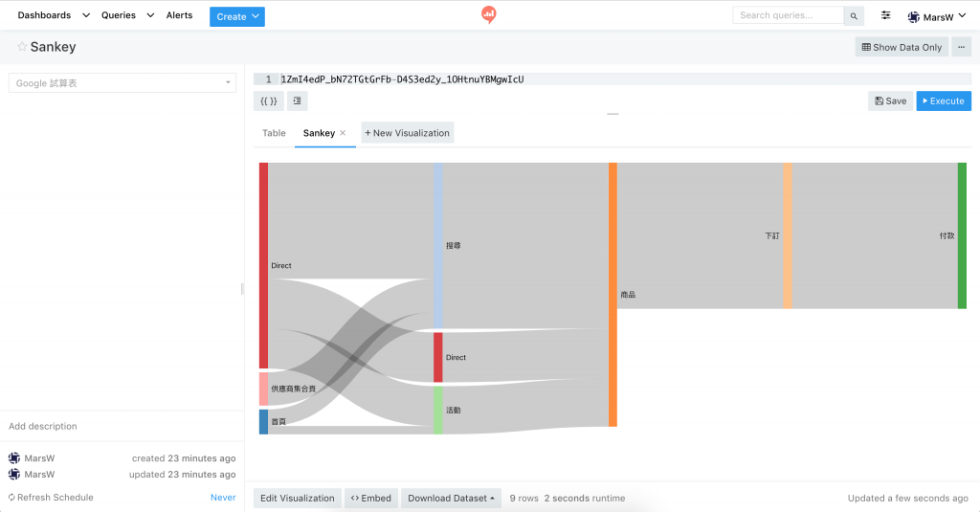Expand the MarsW account menu chevron
980x512 pixels.
click(x=962, y=16)
